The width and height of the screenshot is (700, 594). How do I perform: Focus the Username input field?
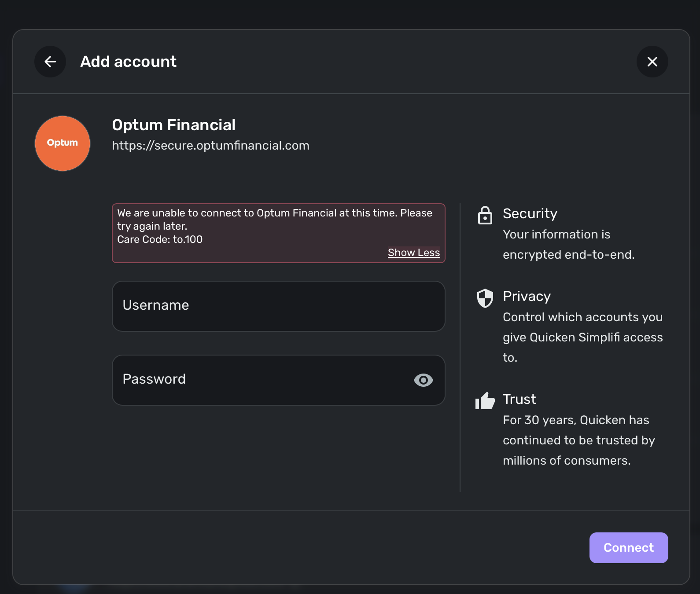coord(278,306)
